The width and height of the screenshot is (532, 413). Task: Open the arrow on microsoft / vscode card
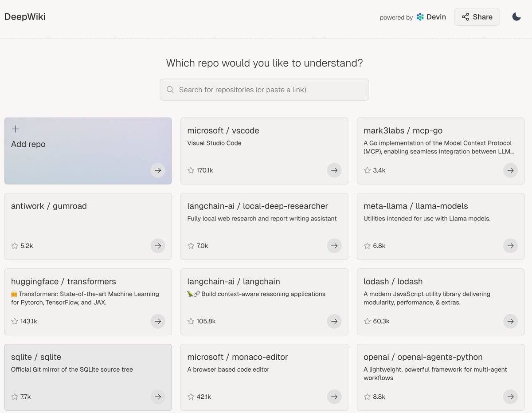[334, 170]
